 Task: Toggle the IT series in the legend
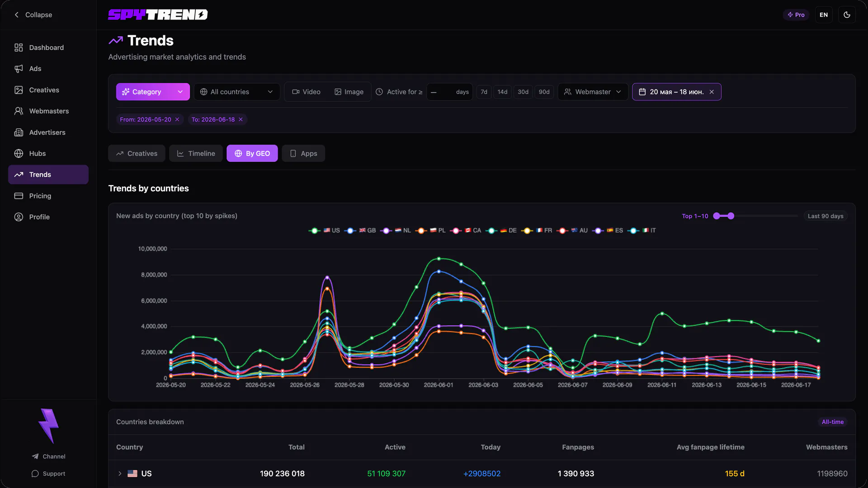642,230
